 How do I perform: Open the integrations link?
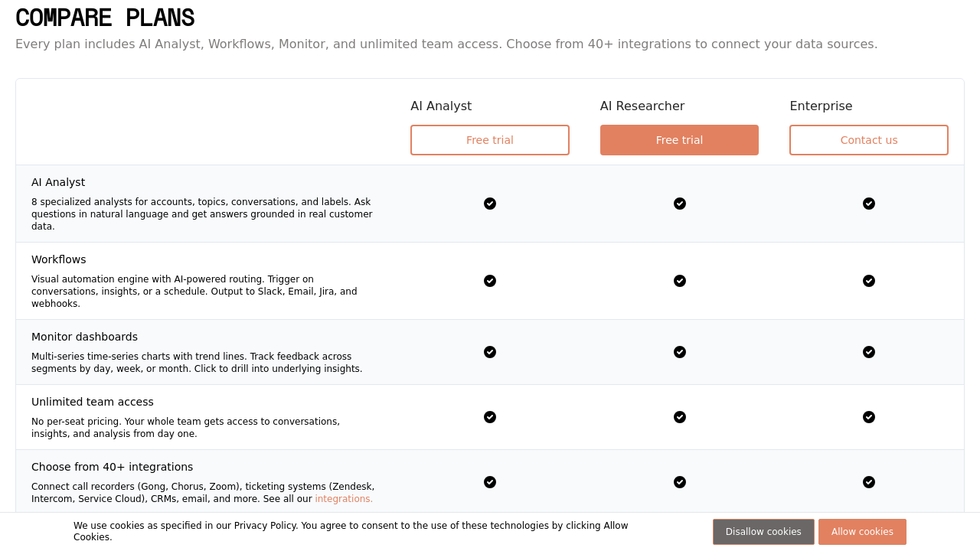(344, 499)
